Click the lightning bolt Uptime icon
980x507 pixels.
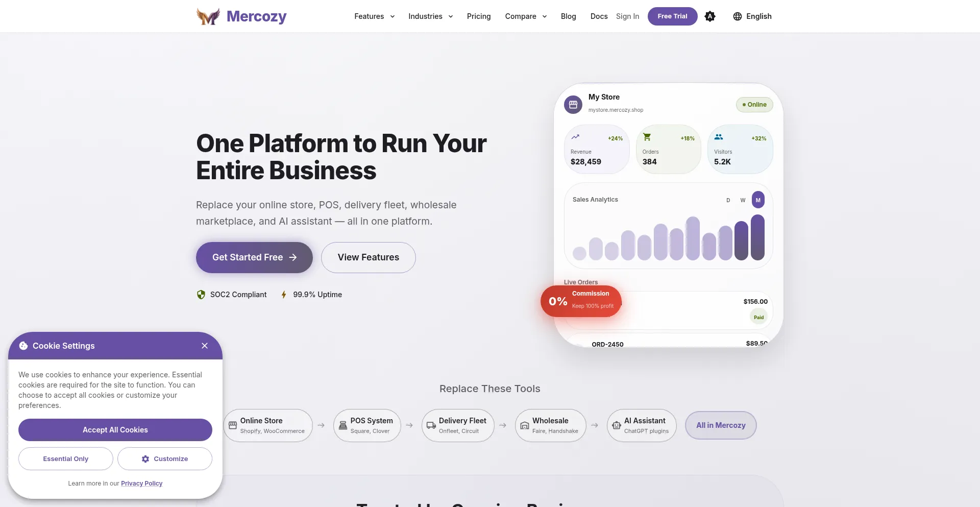[x=284, y=295]
